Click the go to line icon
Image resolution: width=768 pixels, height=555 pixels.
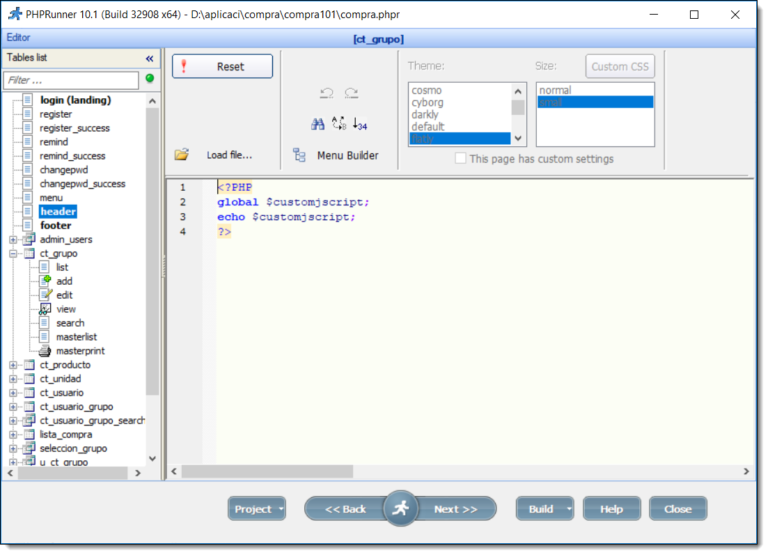coord(360,124)
